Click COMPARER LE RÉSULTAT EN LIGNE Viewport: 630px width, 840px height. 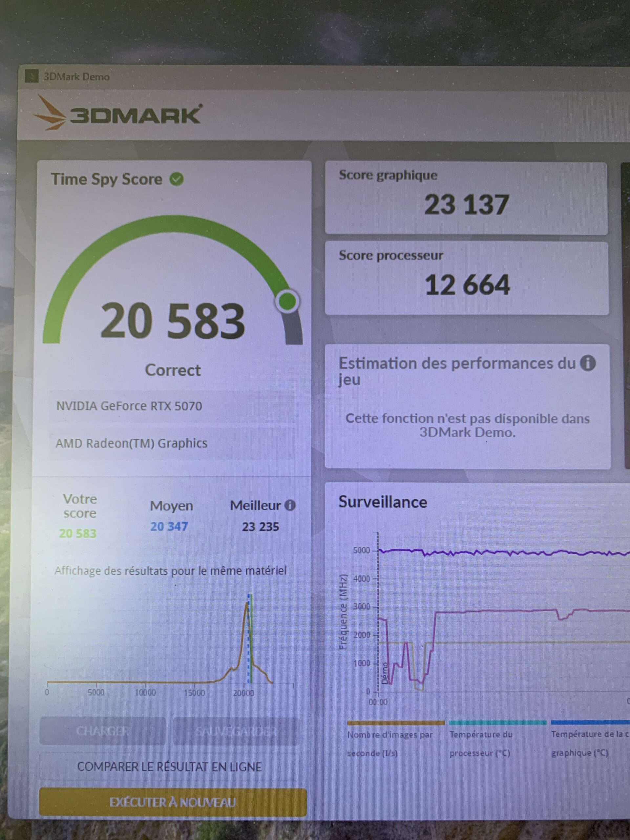tap(169, 767)
